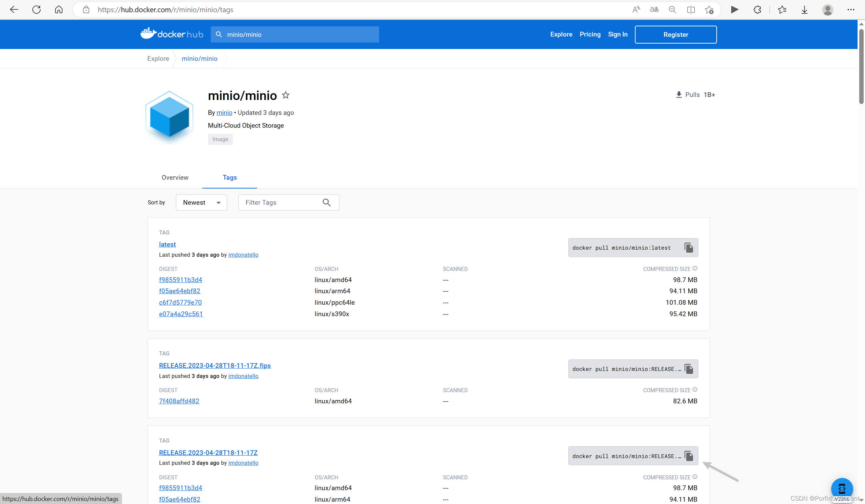Image resolution: width=865 pixels, height=504 pixels.
Task: Click the Pricing navigation link
Action: click(590, 34)
